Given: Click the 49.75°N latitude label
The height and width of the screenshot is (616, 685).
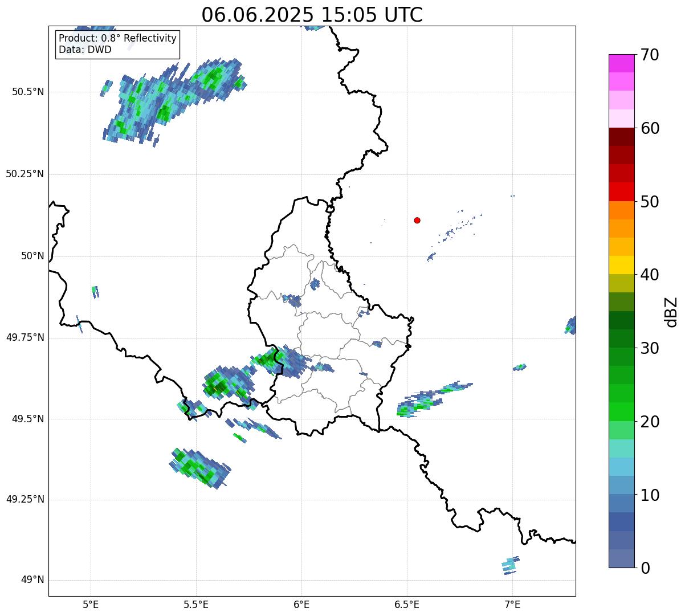Looking at the screenshot, I should (25, 337).
